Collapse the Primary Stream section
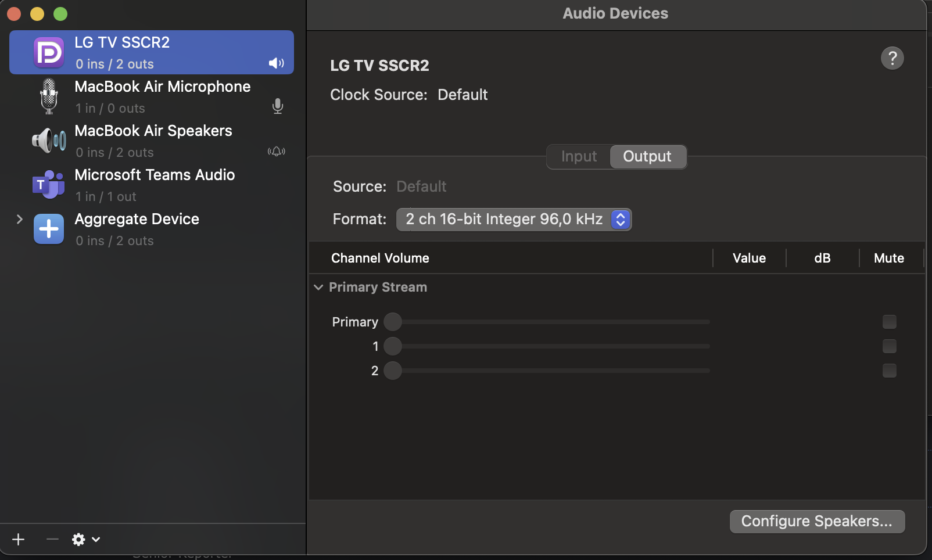The width and height of the screenshot is (932, 560). [318, 288]
